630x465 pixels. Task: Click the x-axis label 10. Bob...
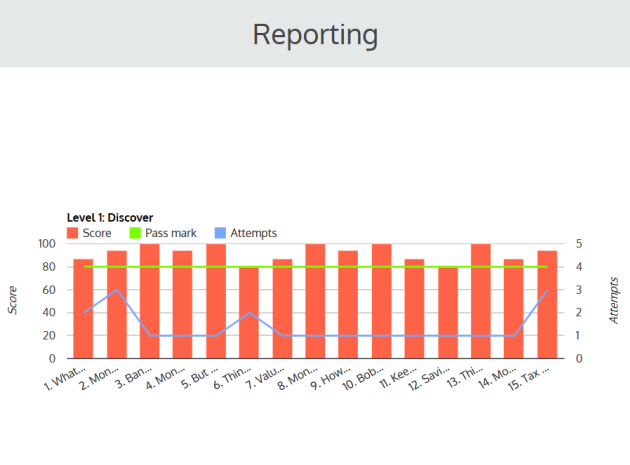(363, 378)
